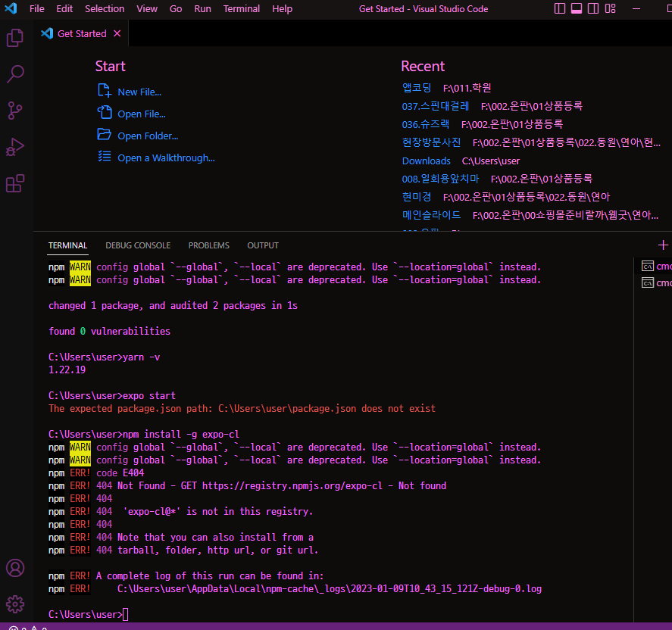This screenshot has height=630, width=672.
Task: Open the File menu
Action: [37, 8]
